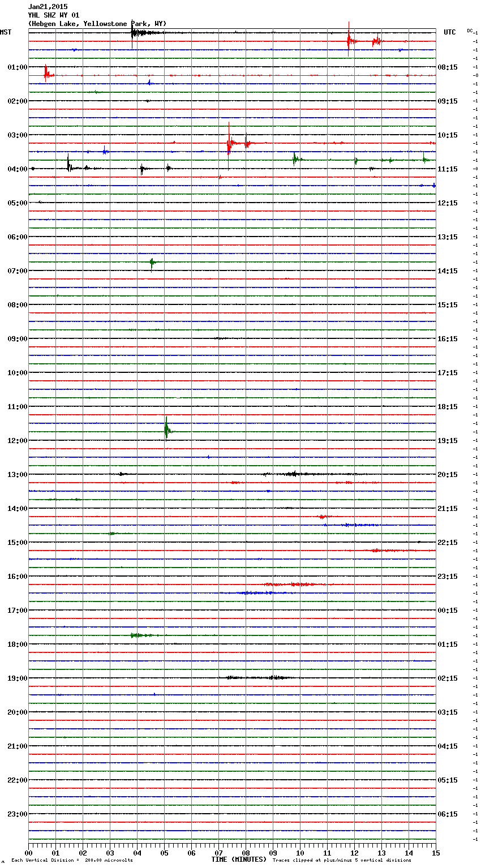Image resolution: width=481 pixels, height=868 pixels.
Task: Select the 05:00 MST time label
Action: (x=18, y=203)
